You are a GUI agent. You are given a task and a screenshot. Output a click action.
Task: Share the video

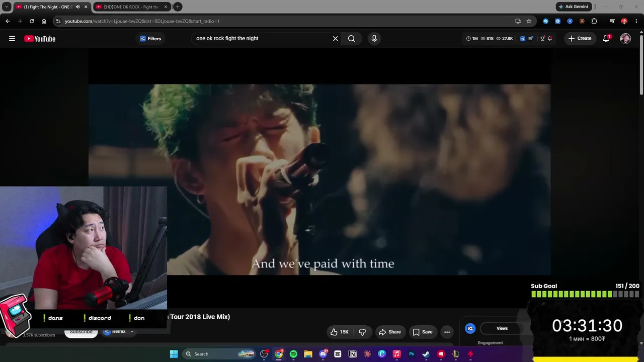coord(390,332)
